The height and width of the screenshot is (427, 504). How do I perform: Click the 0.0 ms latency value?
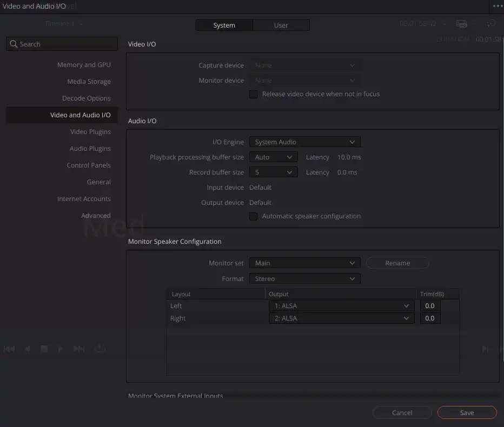point(347,172)
